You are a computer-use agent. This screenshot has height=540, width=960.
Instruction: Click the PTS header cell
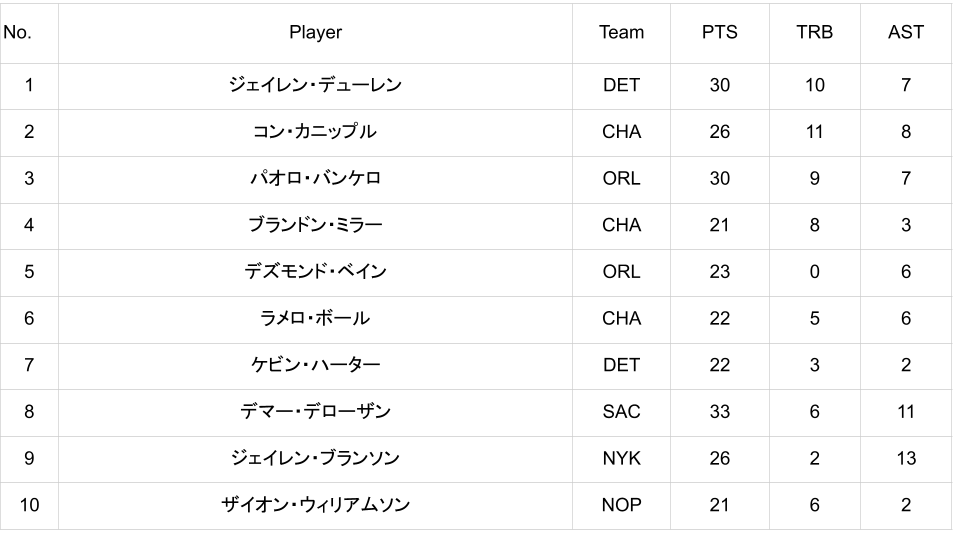tap(719, 33)
